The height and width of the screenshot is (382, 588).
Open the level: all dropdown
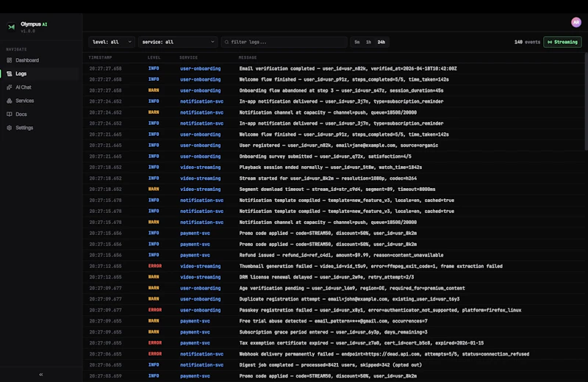point(112,42)
